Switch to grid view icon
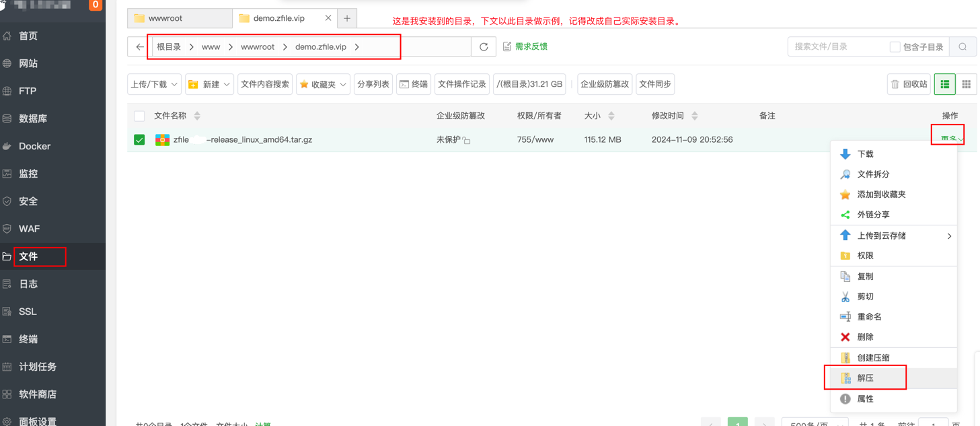Viewport: 980px width, 426px height. 966,84
